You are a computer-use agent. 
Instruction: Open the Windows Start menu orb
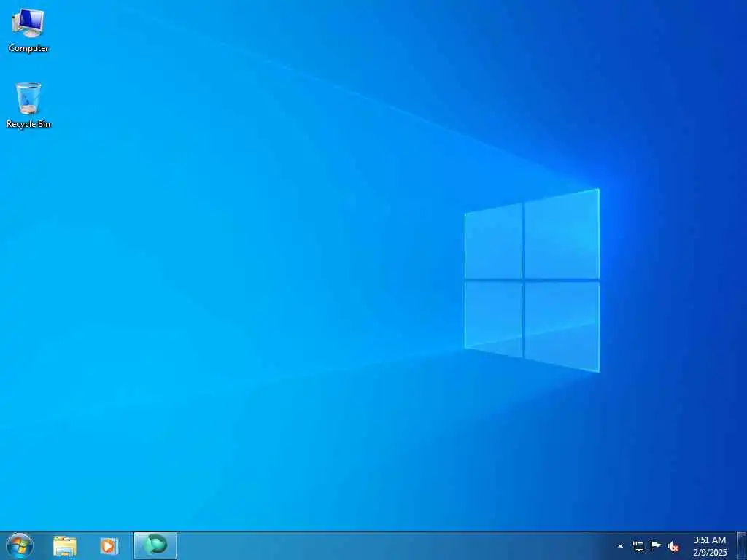(20, 545)
